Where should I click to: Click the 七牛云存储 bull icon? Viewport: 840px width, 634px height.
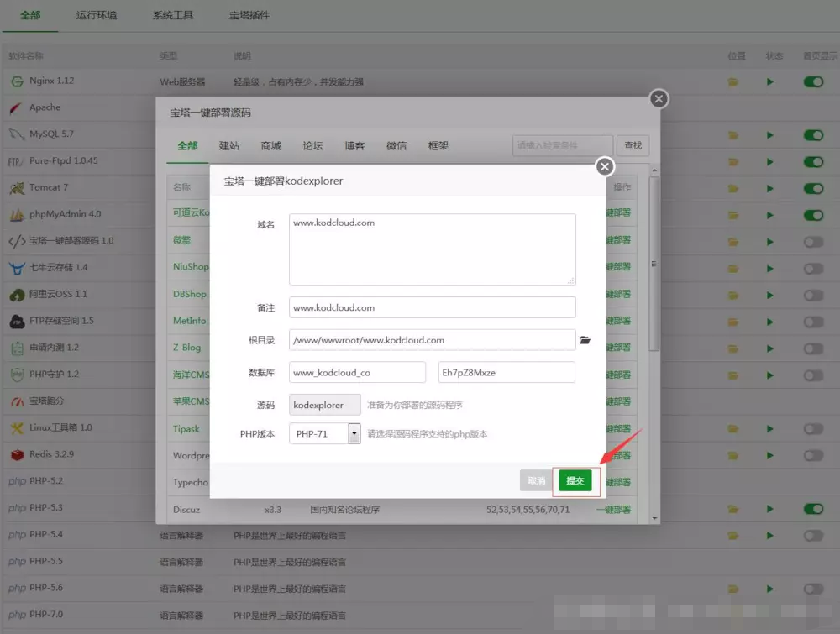point(17,268)
